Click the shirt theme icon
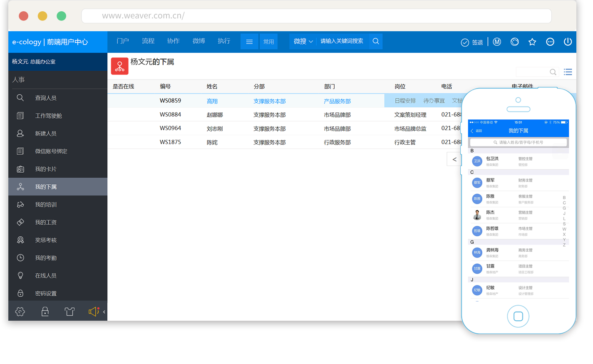 coord(69,311)
